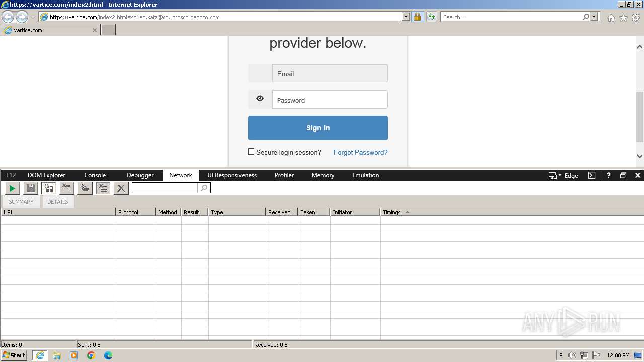644x362 pixels.
Task: Sort network table by URL column
Action: click(58, 212)
